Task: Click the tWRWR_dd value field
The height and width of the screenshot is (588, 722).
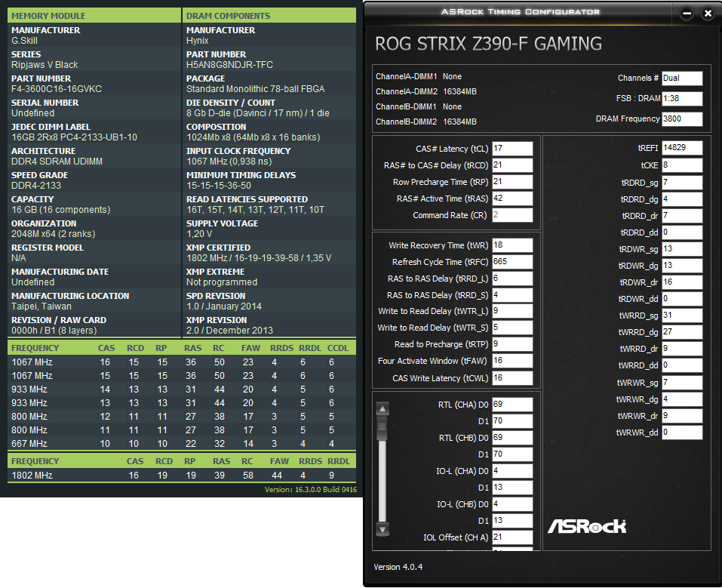Action: click(682, 433)
